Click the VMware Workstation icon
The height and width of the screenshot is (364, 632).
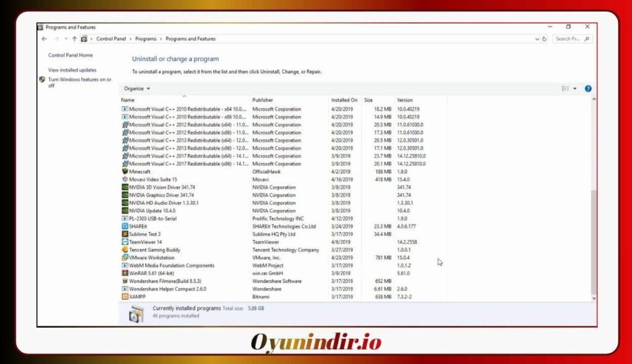click(x=125, y=258)
